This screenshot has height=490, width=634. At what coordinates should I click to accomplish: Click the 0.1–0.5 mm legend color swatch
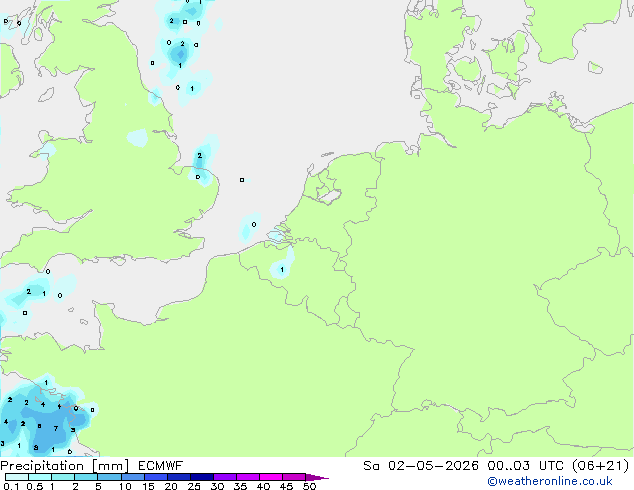coord(17,477)
